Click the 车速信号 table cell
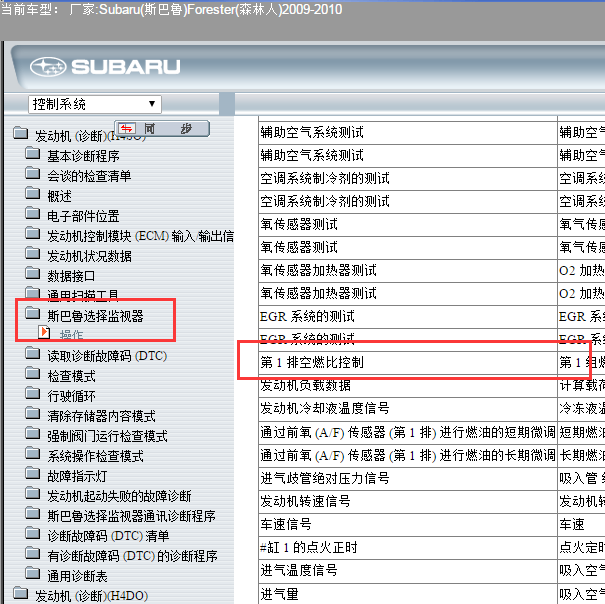The width and height of the screenshot is (605, 604). [408, 525]
